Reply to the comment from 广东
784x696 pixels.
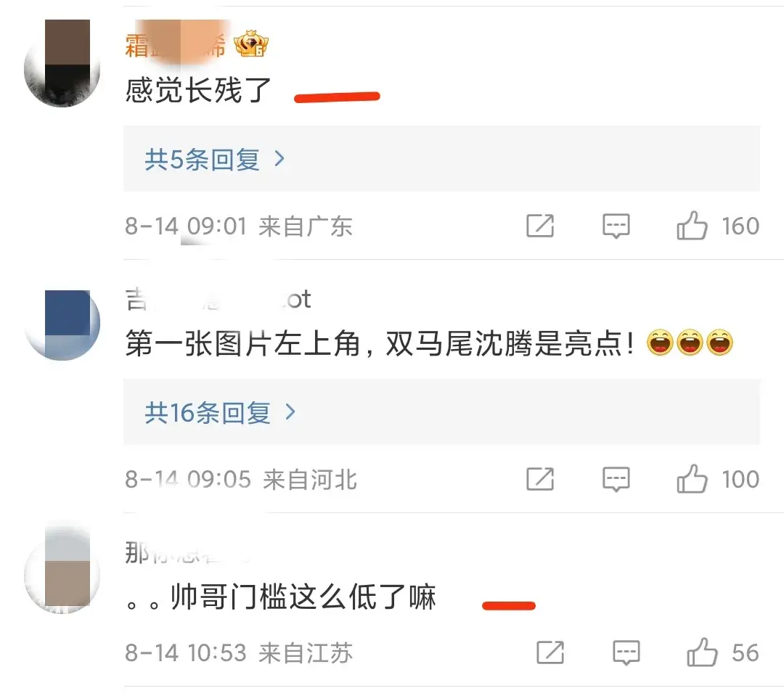click(616, 226)
